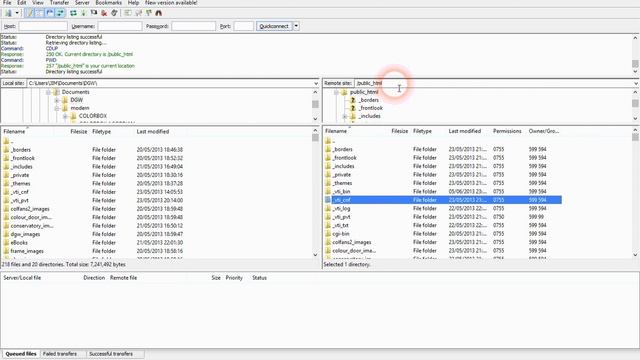Open the Site Manager dropdown arrow

pos(17,13)
